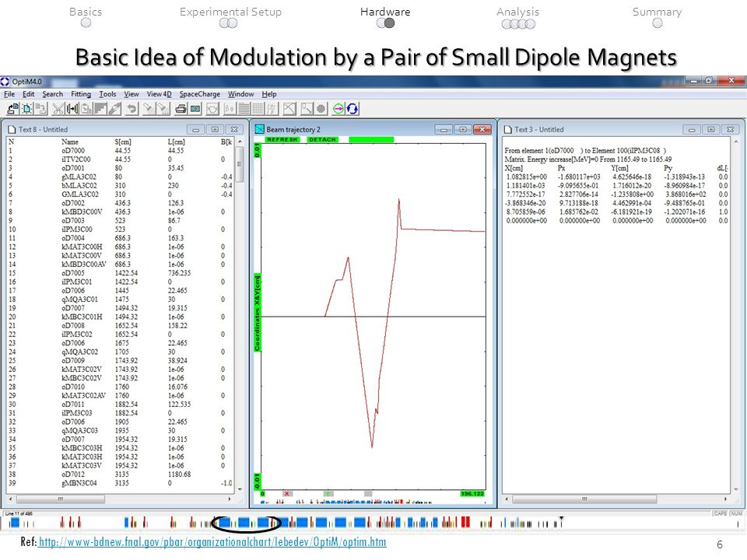
Task: Select the kMAT3C02AV element row
Action: (121, 396)
